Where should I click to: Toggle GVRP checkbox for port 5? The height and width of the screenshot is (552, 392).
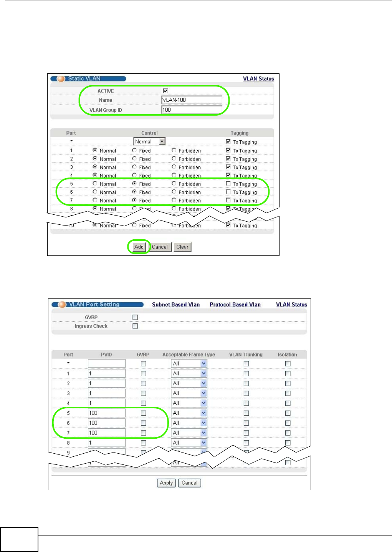(143, 413)
